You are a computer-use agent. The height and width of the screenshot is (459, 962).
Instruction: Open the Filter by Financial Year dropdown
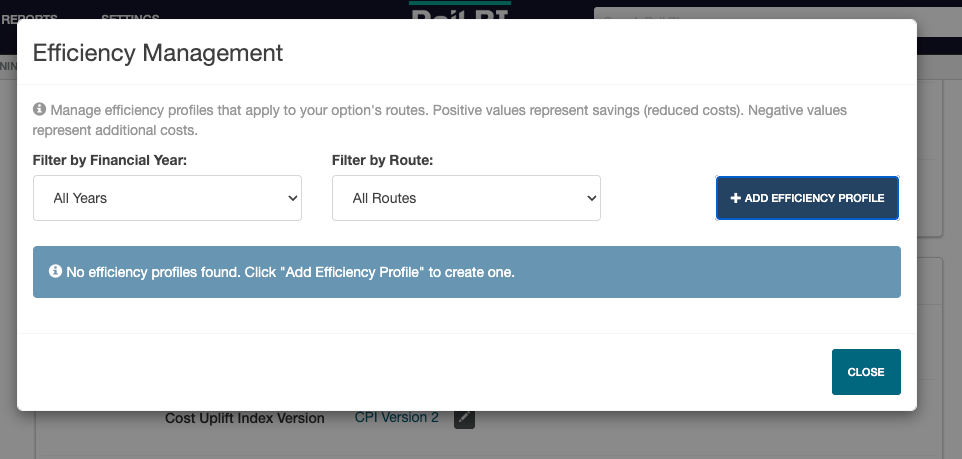coord(167,198)
